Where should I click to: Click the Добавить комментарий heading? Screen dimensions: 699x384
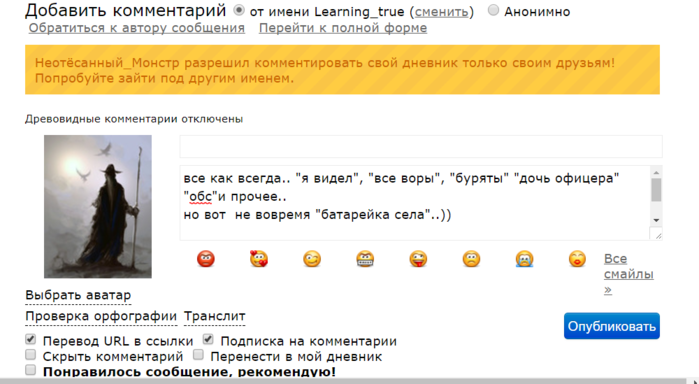click(x=126, y=10)
